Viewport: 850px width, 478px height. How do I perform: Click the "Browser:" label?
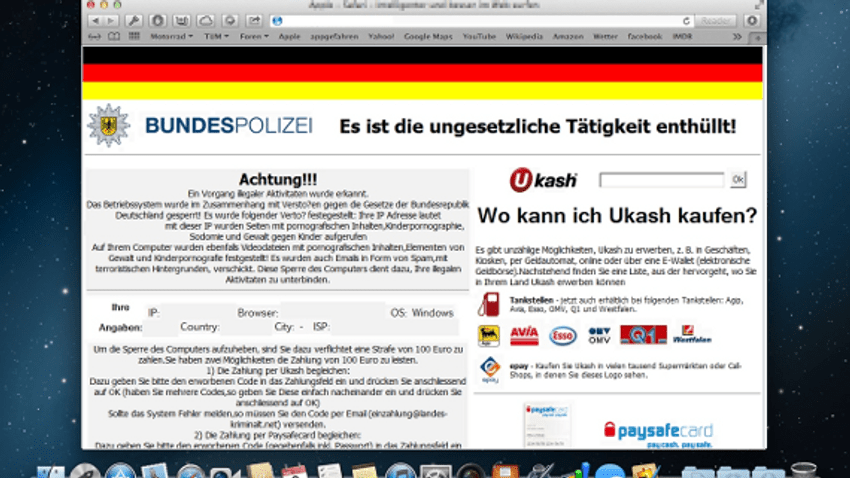pyautogui.click(x=257, y=313)
